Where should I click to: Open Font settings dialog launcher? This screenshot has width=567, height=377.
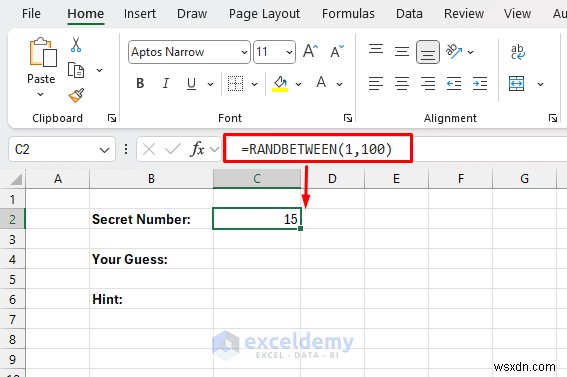[348, 118]
